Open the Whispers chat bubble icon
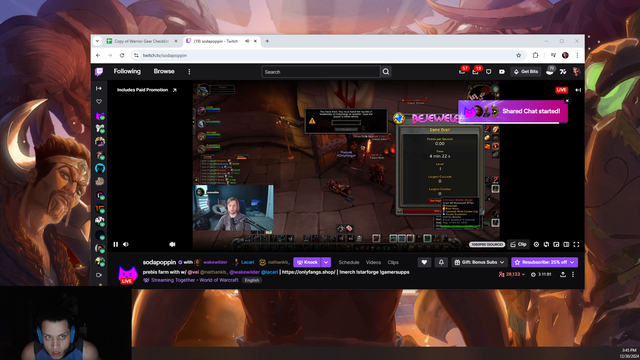 click(489, 71)
